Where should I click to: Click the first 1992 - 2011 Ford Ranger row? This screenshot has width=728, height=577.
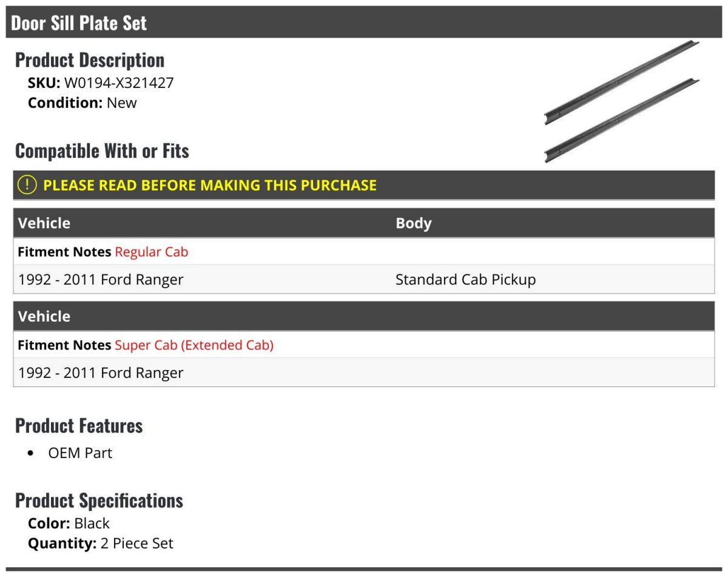[x=364, y=280]
